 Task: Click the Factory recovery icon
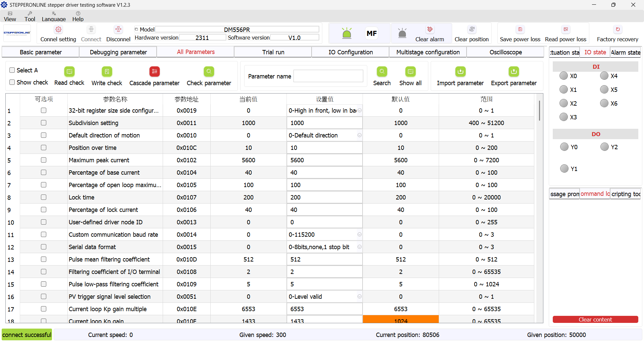click(x=618, y=30)
